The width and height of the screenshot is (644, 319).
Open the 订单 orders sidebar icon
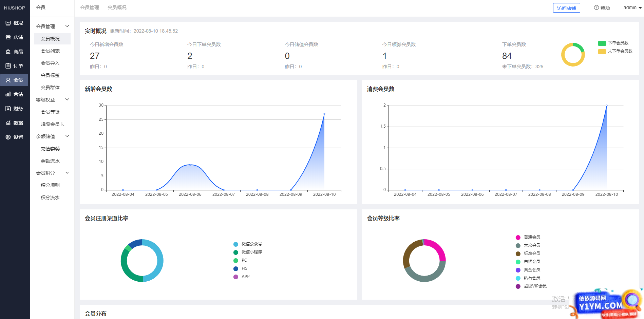[8, 66]
